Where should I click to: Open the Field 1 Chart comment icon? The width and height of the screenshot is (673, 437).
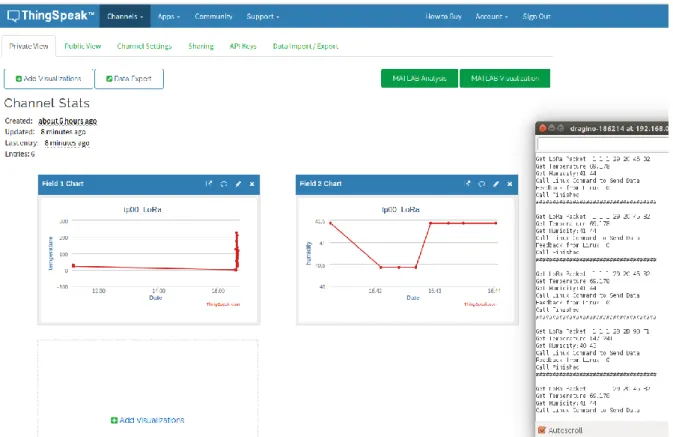224,184
